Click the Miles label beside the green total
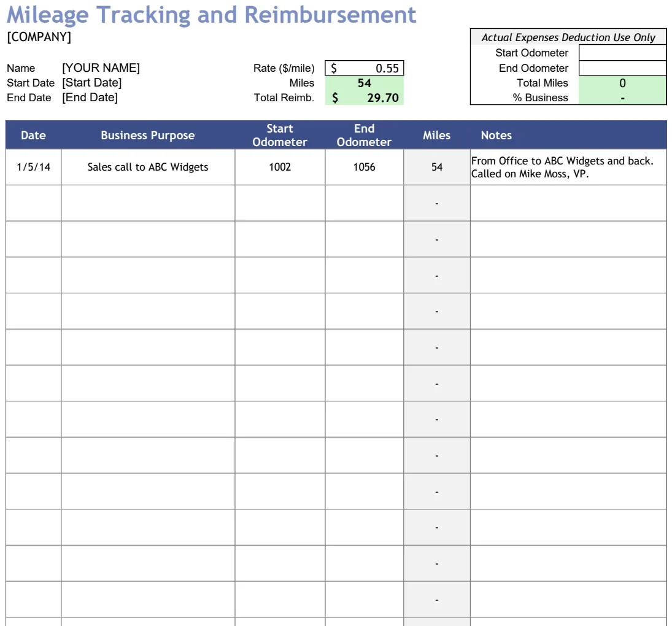 pyautogui.click(x=302, y=83)
